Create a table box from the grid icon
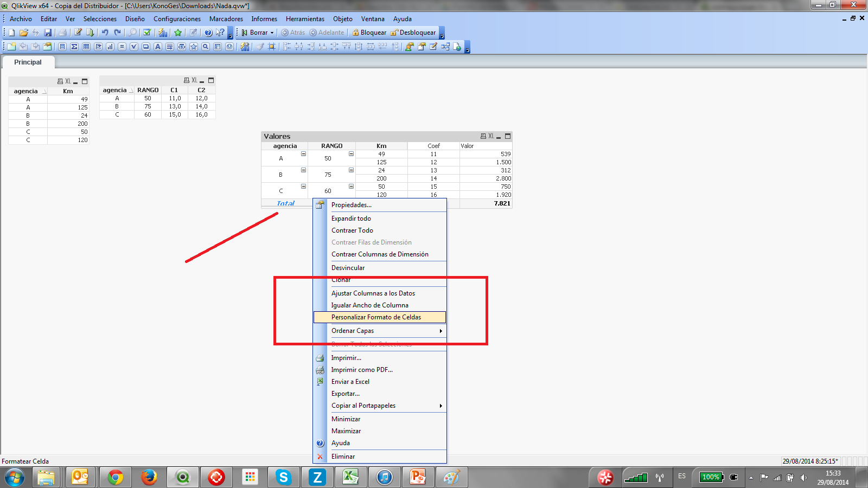This screenshot has width=868, height=488. [86, 47]
